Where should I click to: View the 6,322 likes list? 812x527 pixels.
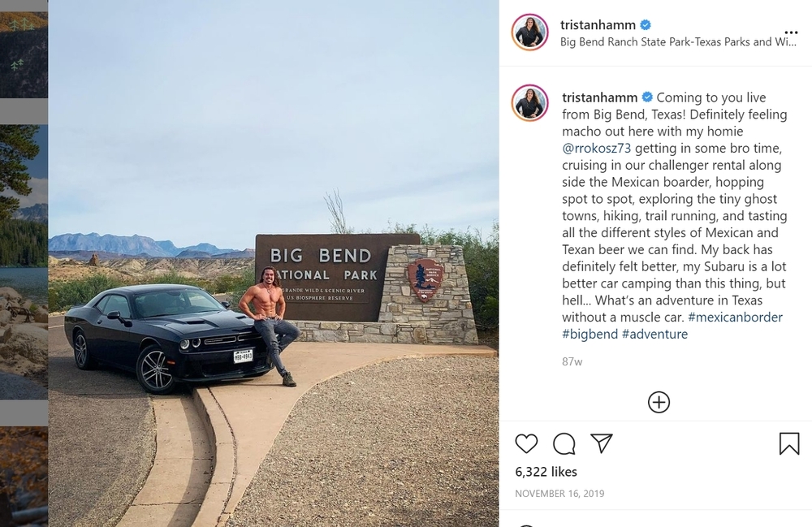[546, 472]
